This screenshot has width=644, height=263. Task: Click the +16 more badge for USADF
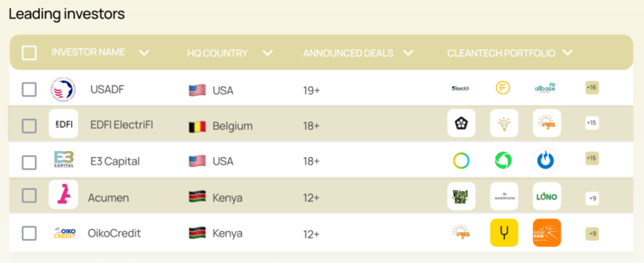592,88
